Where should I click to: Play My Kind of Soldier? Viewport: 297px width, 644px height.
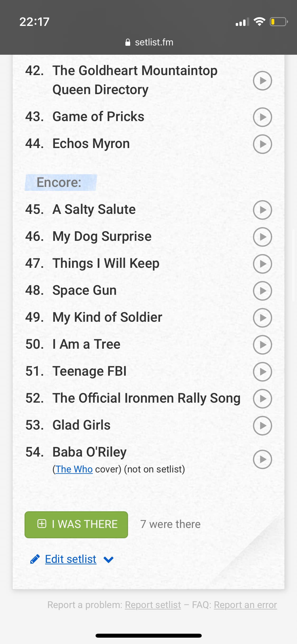click(x=262, y=318)
